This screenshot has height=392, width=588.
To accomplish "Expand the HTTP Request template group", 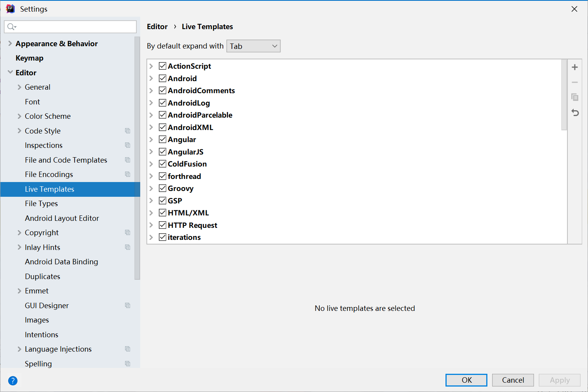I will (x=151, y=225).
